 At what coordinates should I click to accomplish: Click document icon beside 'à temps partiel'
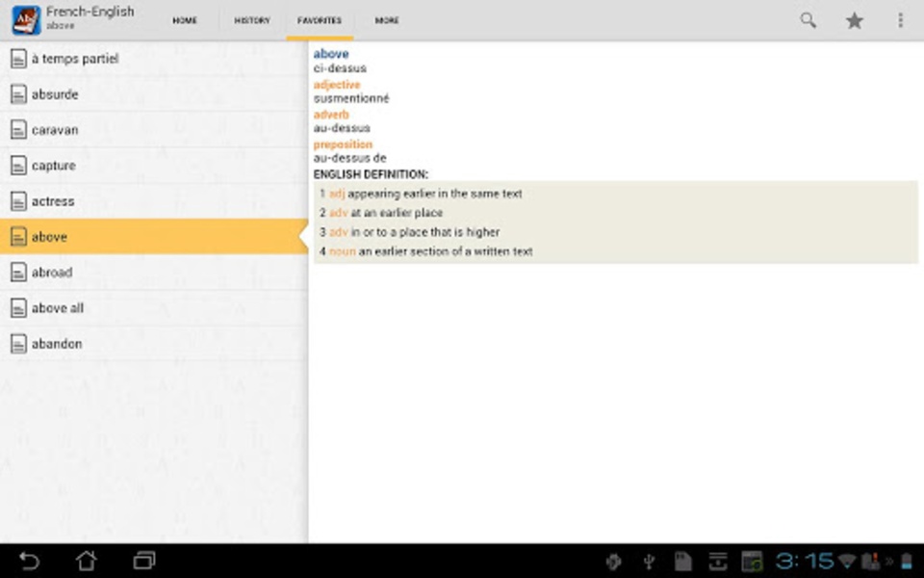19,59
